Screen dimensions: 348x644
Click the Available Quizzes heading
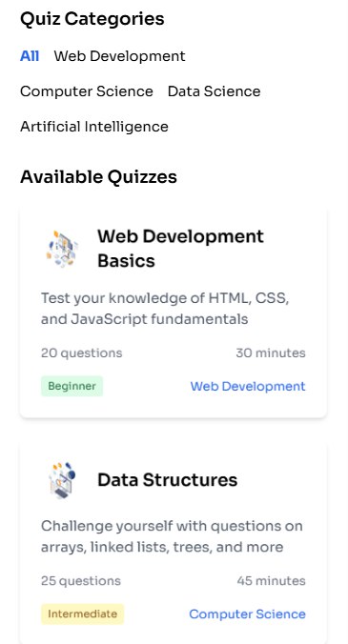coord(98,177)
